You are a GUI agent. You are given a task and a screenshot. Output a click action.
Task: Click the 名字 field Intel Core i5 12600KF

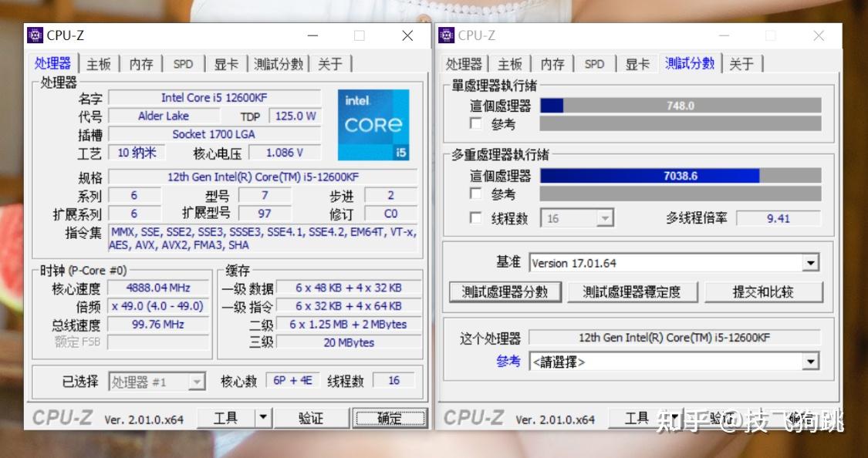pos(214,98)
